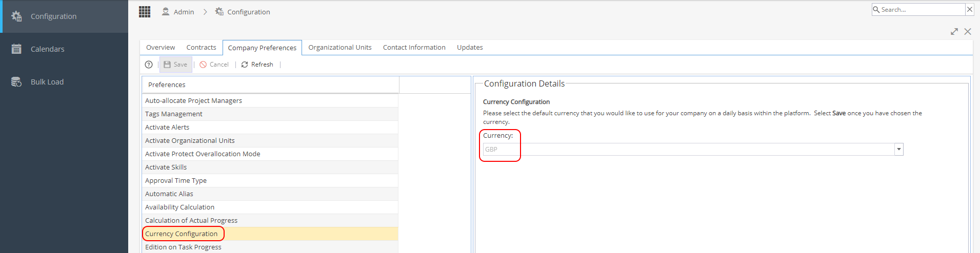Select Activate Skills preference
The width and height of the screenshot is (980, 253).
click(270, 167)
